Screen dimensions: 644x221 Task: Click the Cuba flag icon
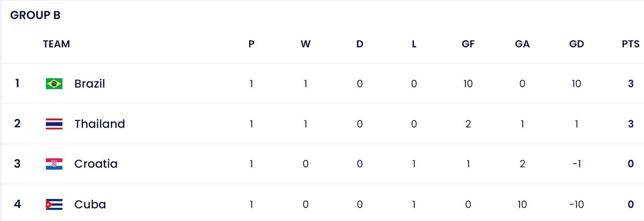coord(54,204)
